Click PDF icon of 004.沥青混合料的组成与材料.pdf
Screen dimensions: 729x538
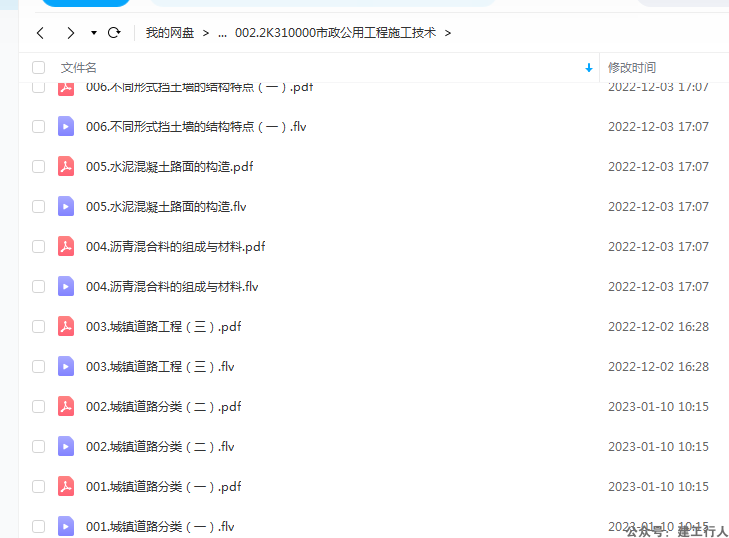pos(66,246)
